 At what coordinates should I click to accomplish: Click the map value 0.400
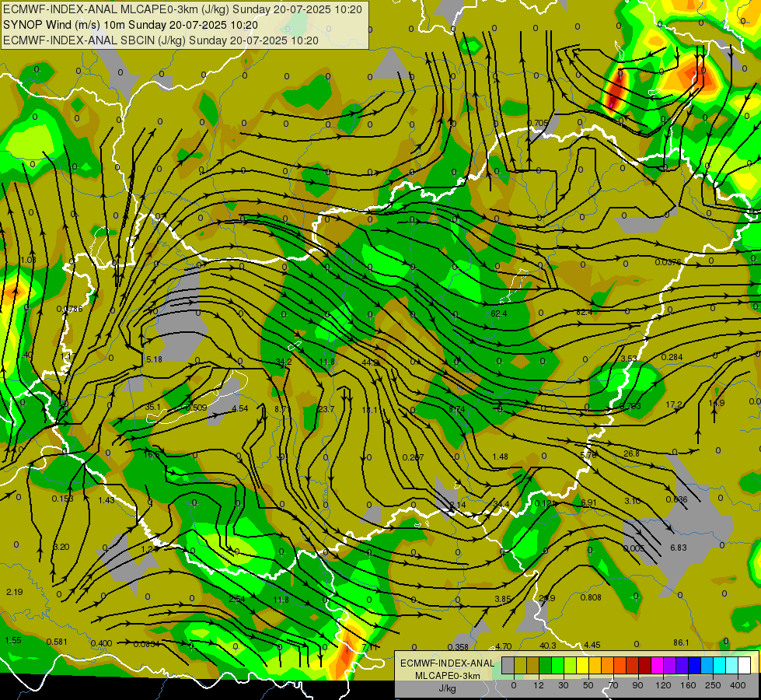point(101,643)
